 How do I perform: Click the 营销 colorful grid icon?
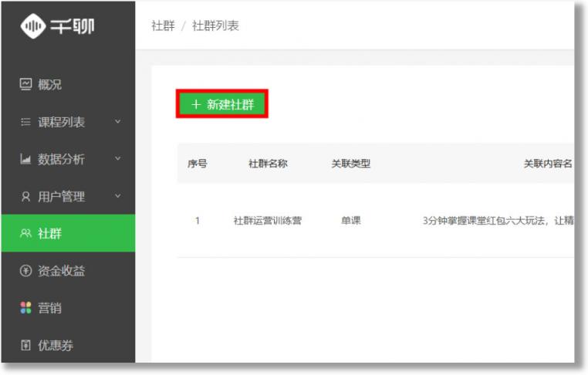(25, 308)
